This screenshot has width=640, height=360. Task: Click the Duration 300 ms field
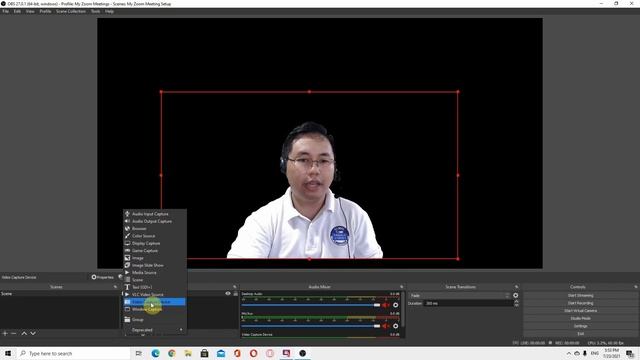tap(468, 303)
